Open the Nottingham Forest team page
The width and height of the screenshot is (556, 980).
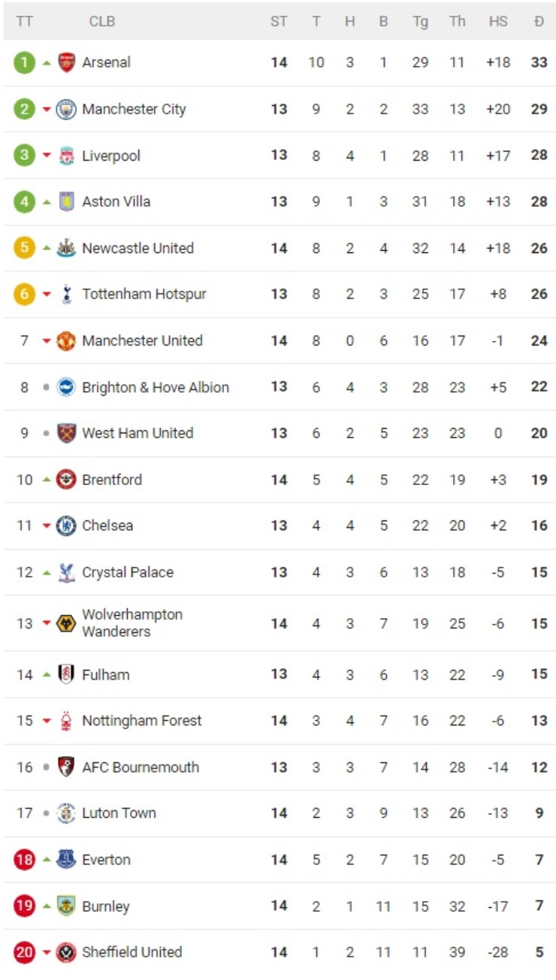pos(142,721)
